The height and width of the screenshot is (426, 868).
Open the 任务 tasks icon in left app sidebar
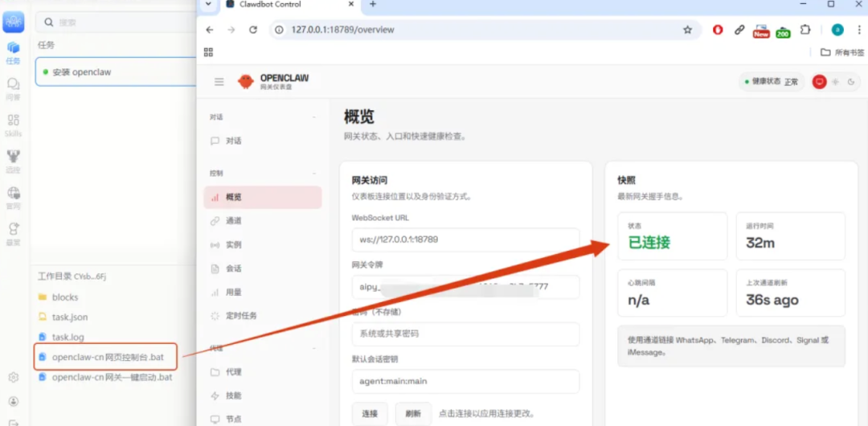(14, 53)
